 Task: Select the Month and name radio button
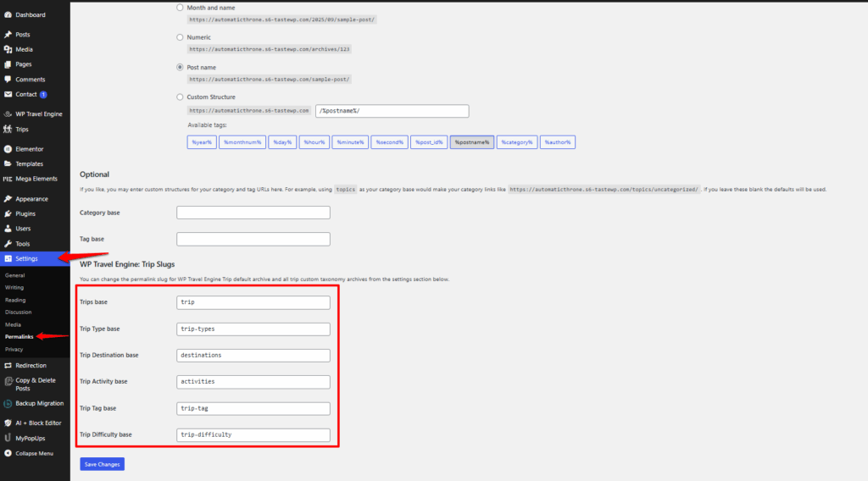pyautogui.click(x=180, y=8)
